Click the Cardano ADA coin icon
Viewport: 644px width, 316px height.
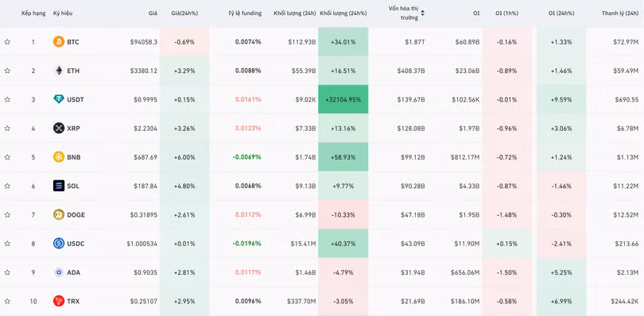coord(59,272)
